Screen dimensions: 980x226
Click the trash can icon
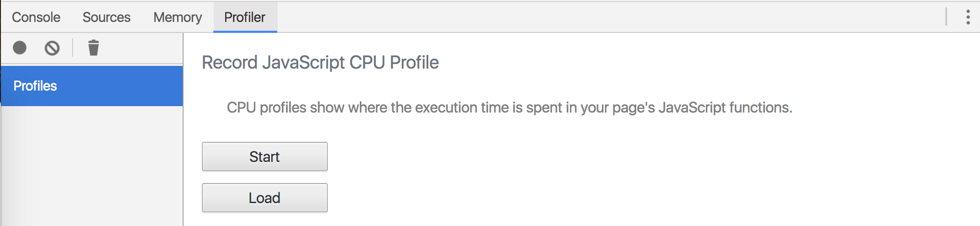tap(94, 48)
